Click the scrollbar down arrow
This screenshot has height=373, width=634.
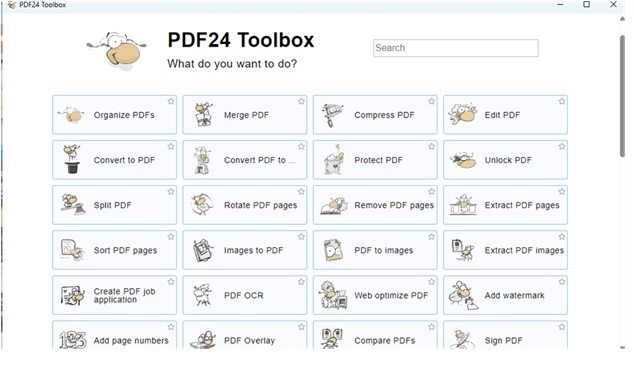coord(623,347)
